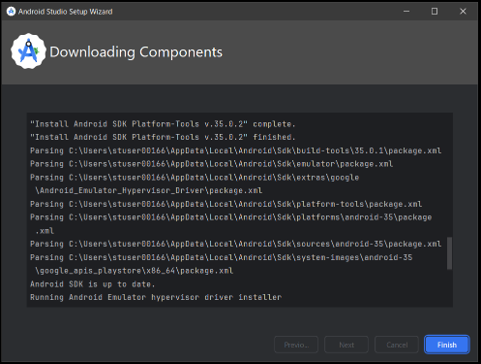
Task: Click the platform-tools\package.xml parsing line
Action: (226, 204)
